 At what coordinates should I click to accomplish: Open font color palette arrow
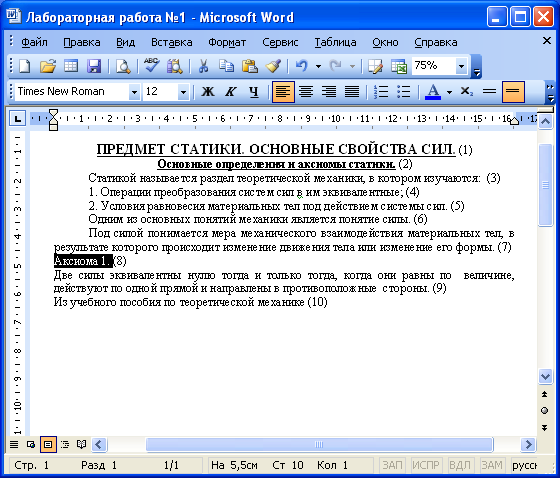coord(450,92)
